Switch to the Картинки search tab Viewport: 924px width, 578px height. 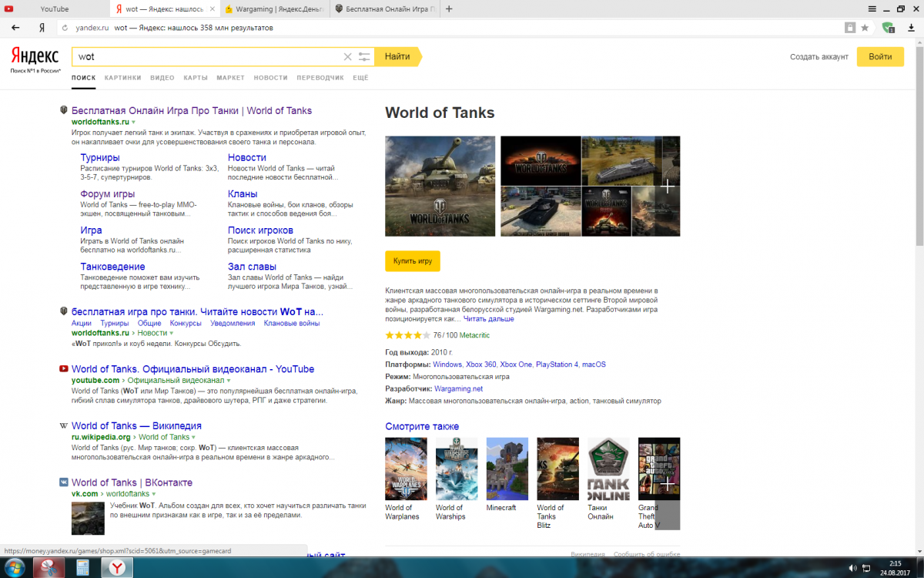[x=123, y=78]
